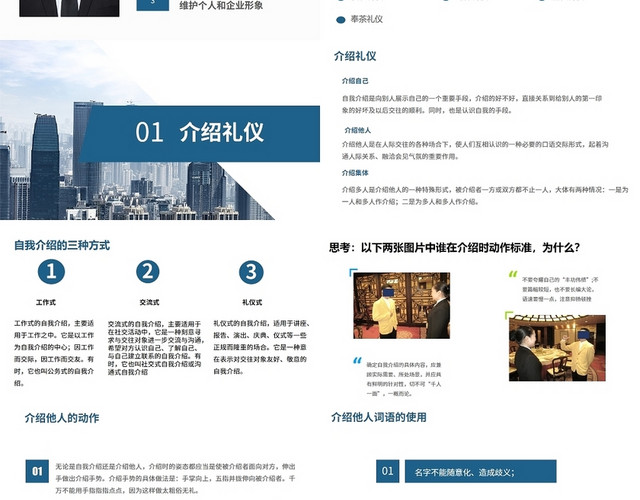
Task: Click the 自我介绍的三种方式 heading
Action: pyautogui.click(x=62, y=245)
